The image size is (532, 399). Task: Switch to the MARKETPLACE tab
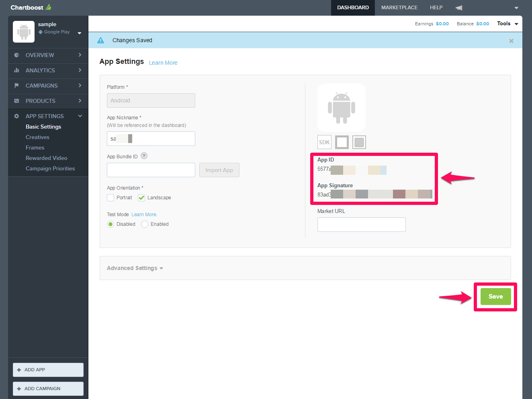tap(399, 7)
